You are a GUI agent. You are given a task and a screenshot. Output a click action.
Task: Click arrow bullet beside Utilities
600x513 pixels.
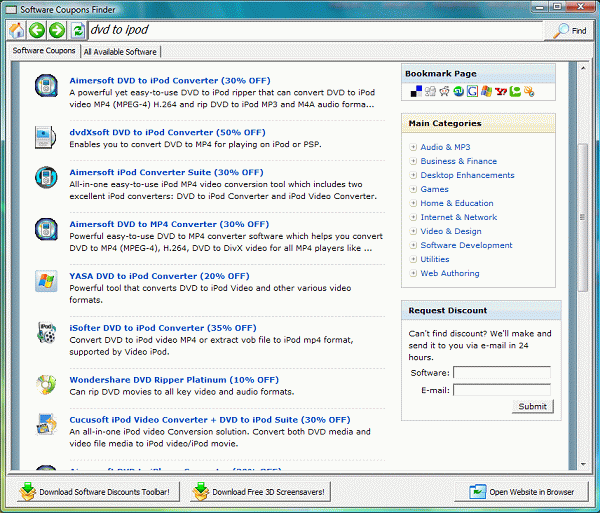point(413,259)
